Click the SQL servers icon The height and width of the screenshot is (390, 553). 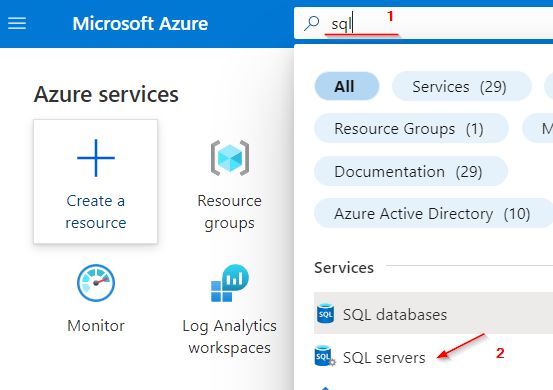tap(325, 356)
